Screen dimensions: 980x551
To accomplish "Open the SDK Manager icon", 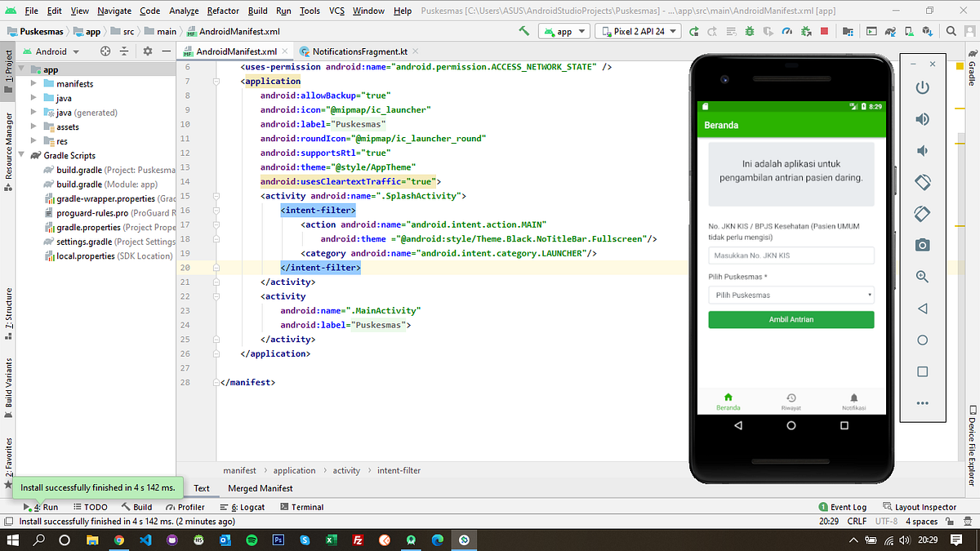I will coord(928,30).
